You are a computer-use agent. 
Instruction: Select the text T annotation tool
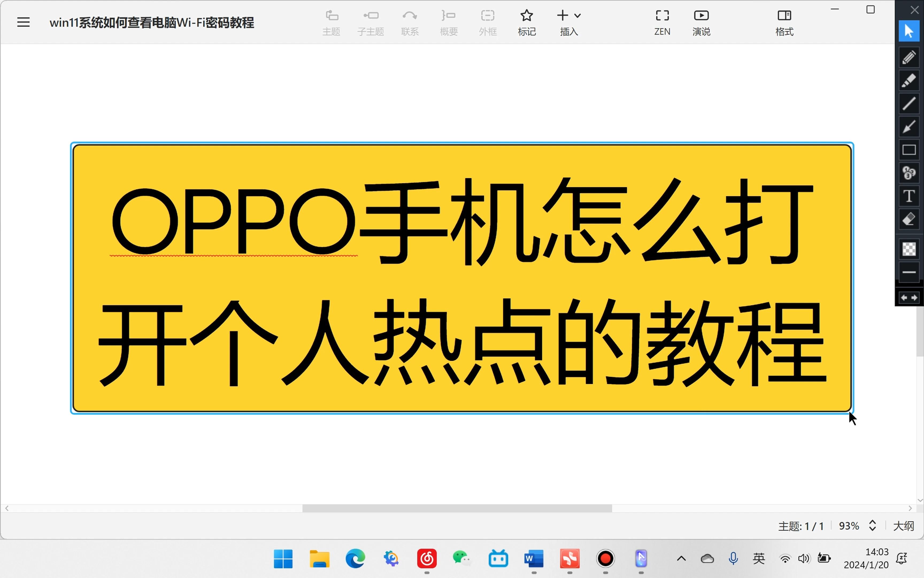point(909,196)
